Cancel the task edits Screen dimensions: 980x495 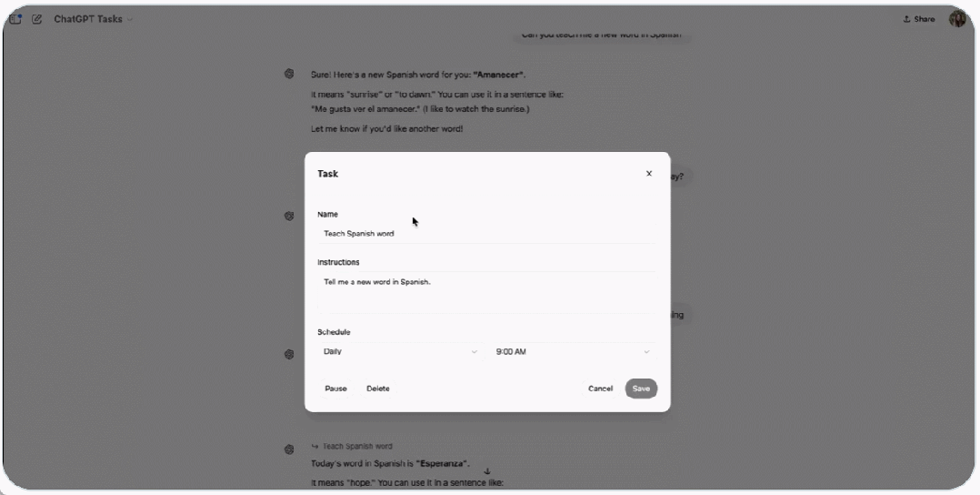(600, 389)
